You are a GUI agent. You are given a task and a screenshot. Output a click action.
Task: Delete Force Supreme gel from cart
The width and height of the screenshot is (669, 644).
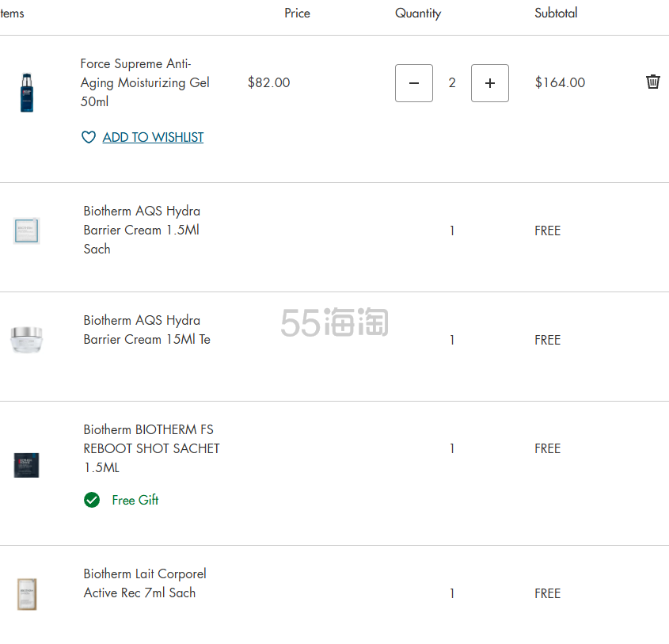[x=653, y=82]
